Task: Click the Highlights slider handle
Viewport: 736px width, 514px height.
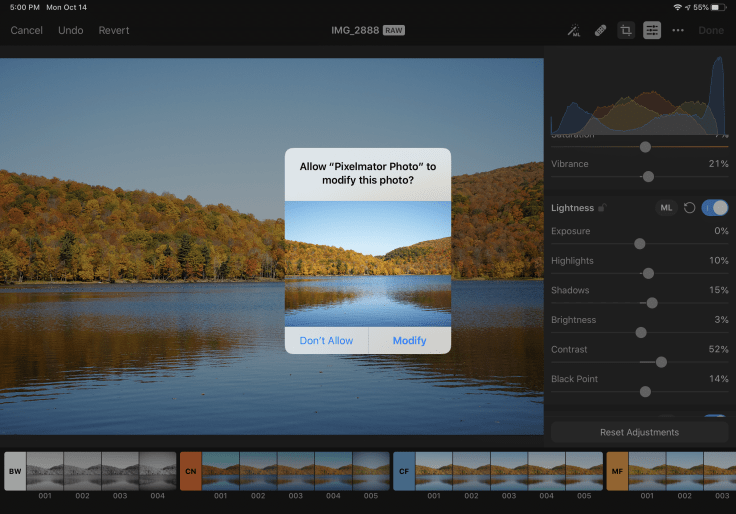Action: point(648,273)
